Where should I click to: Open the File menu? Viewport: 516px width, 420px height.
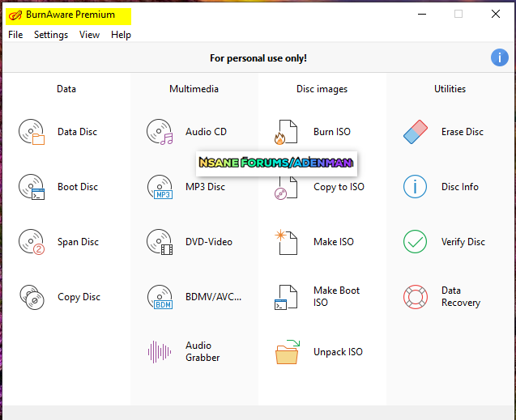15,35
